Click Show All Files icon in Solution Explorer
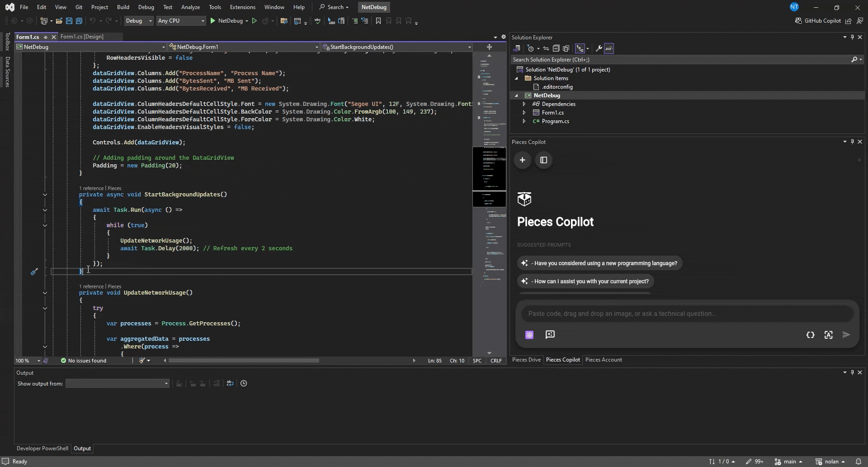The width and height of the screenshot is (868, 467). (x=566, y=48)
